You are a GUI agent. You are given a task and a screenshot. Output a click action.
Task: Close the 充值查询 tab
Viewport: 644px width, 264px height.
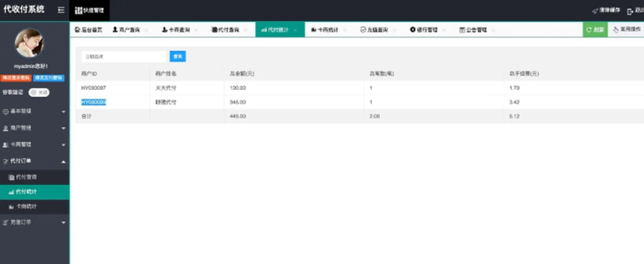click(394, 30)
